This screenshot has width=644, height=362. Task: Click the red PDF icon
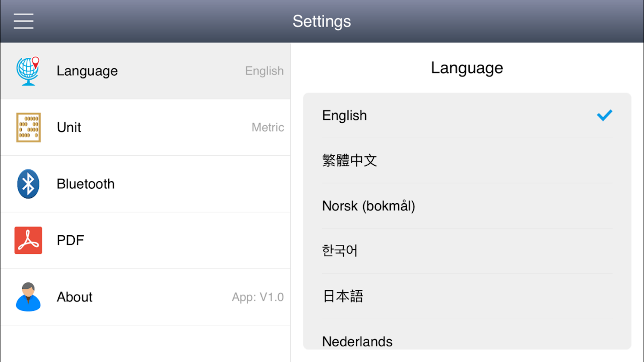coord(28,240)
